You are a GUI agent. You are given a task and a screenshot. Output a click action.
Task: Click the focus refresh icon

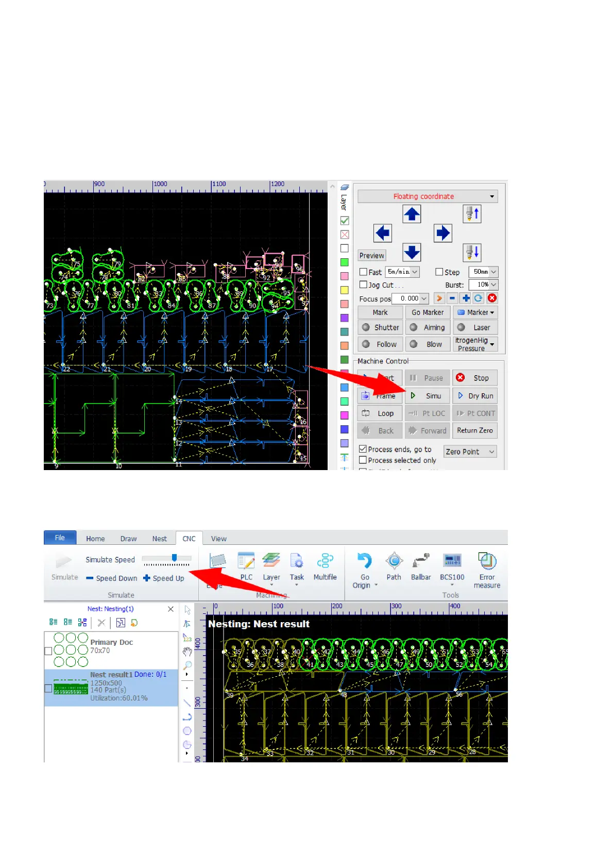[479, 298]
